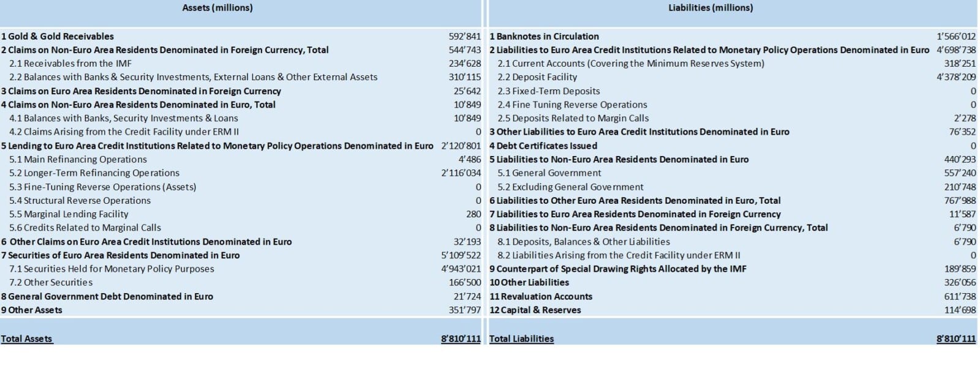The height and width of the screenshot is (369, 980).
Task: Select "9 Counterpart of Special Drawing Rights" label
Action: click(x=618, y=269)
